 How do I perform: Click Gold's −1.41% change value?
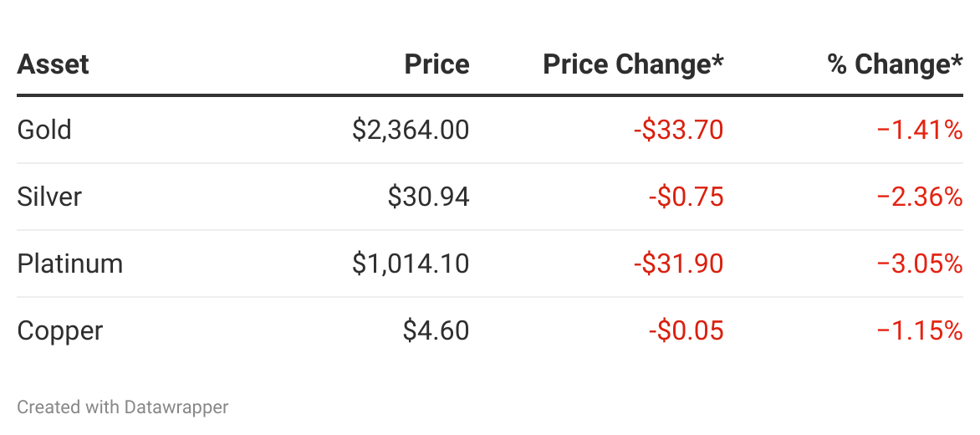(920, 130)
